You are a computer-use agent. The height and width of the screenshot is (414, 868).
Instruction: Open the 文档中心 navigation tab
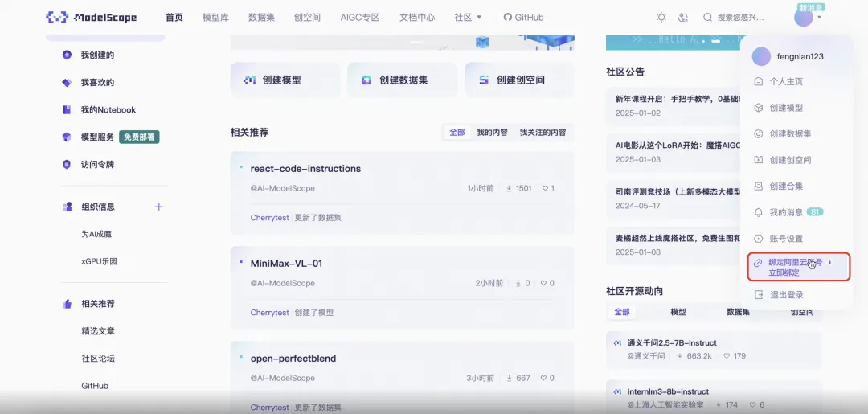(417, 17)
